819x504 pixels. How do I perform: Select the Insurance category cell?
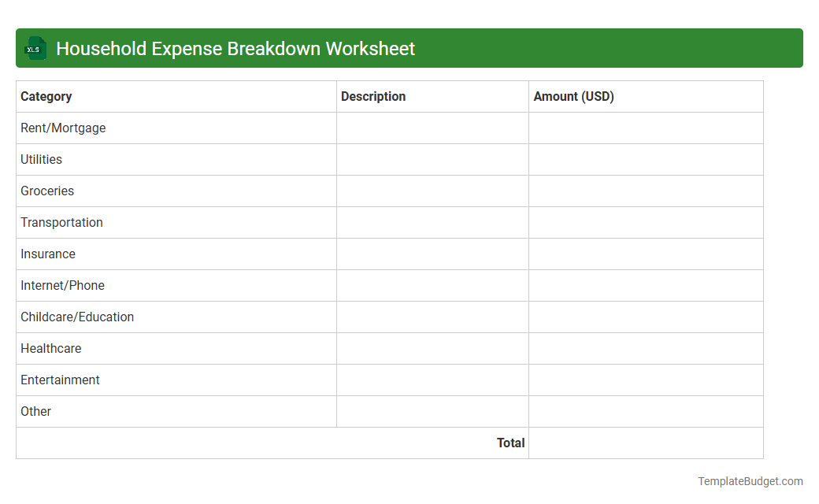click(x=48, y=254)
